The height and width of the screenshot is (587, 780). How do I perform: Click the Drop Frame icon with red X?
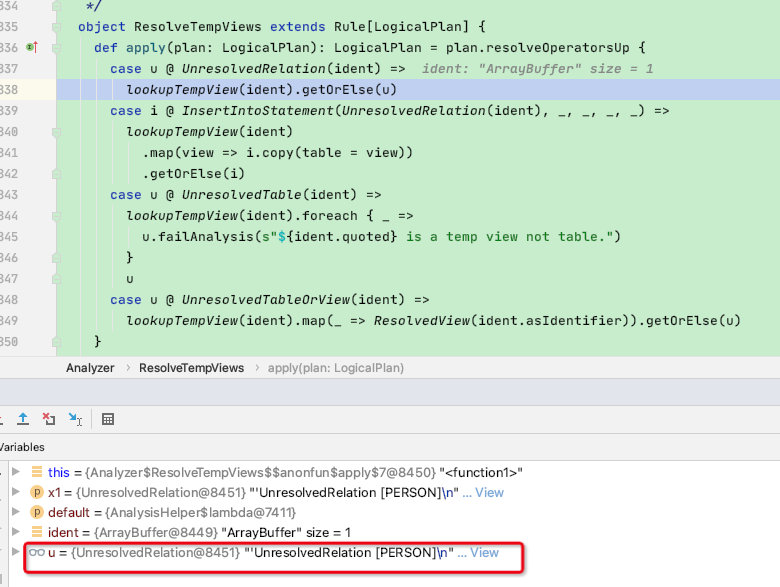click(x=49, y=419)
